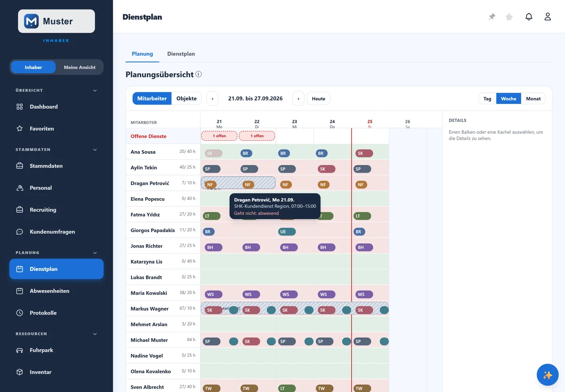Switch to the Inhaber view
The height and width of the screenshot is (392, 565).
33,67
